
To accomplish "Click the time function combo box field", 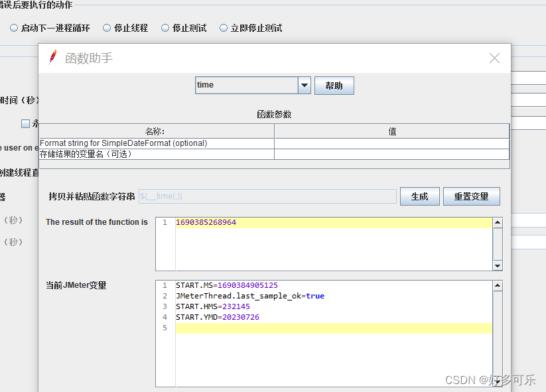I will 247,86.
